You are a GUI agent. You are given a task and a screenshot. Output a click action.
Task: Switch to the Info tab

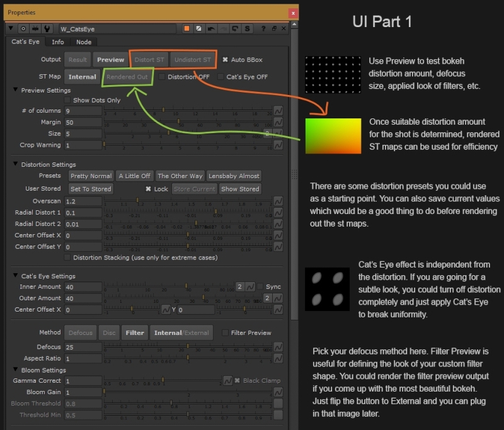point(57,42)
